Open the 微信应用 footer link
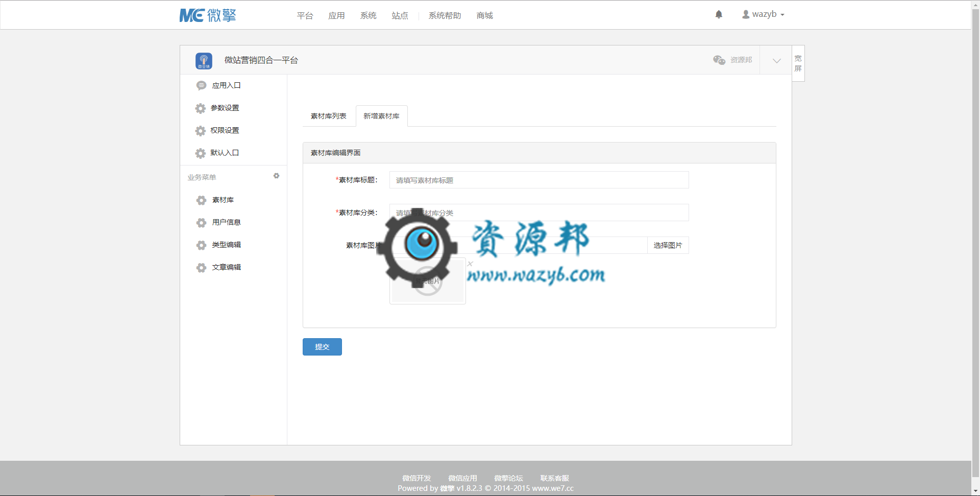Image resolution: width=980 pixels, height=496 pixels. [462, 478]
